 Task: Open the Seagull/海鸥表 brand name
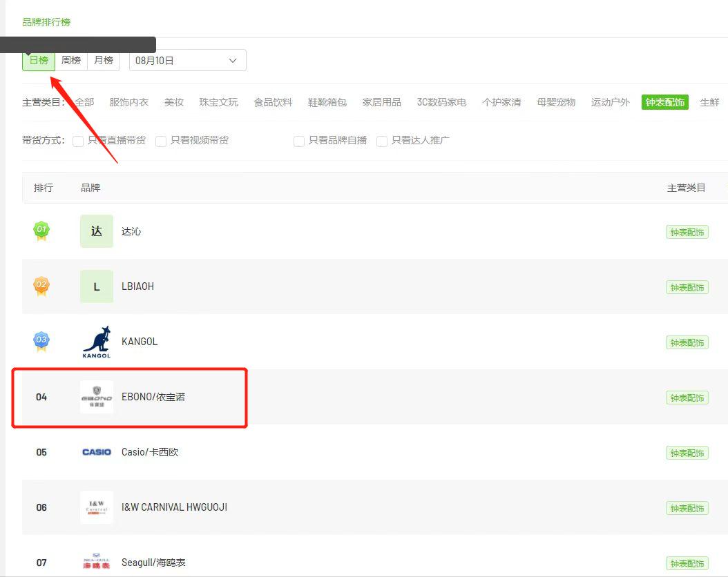pos(153,562)
